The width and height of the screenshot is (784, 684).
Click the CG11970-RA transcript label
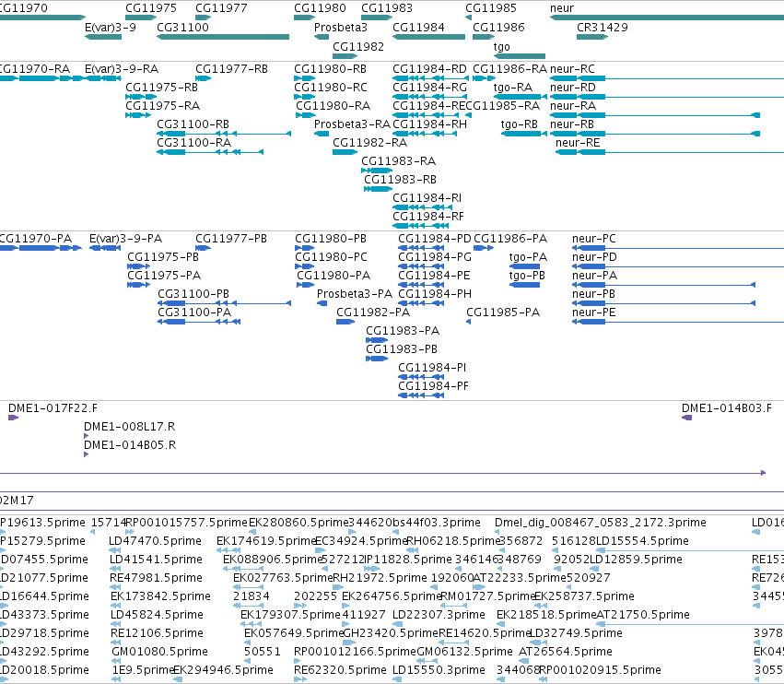click(35, 69)
